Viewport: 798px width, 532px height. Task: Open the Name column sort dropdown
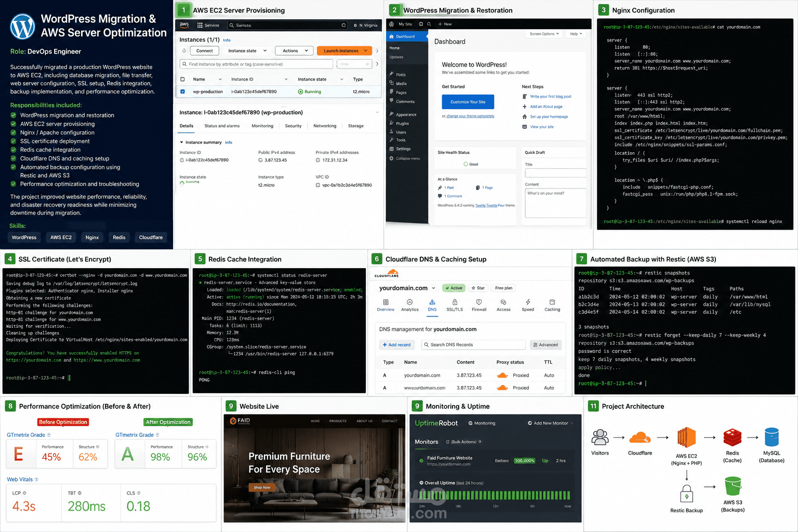(x=220, y=79)
